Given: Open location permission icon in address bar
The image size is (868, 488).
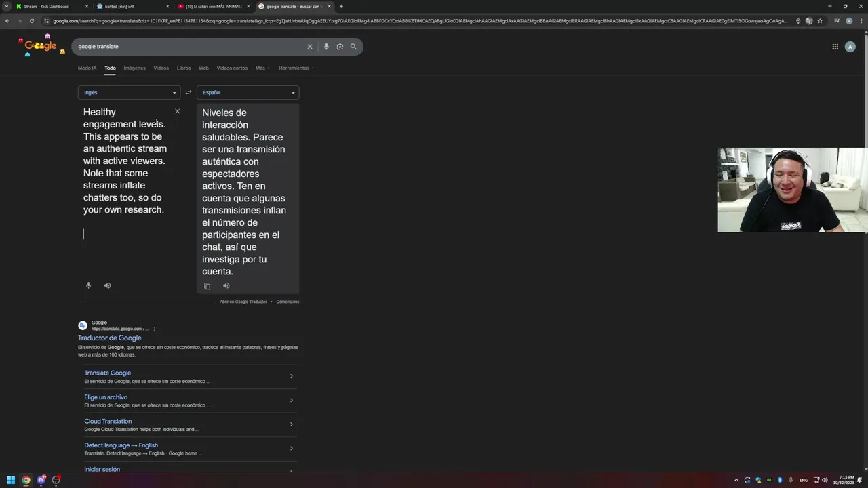Looking at the screenshot, I should tap(798, 21).
